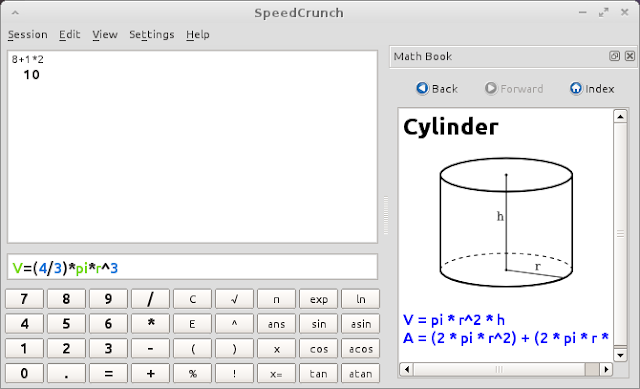Insert the x variable
The width and height of the screenshot is (640, 389).
276,349
